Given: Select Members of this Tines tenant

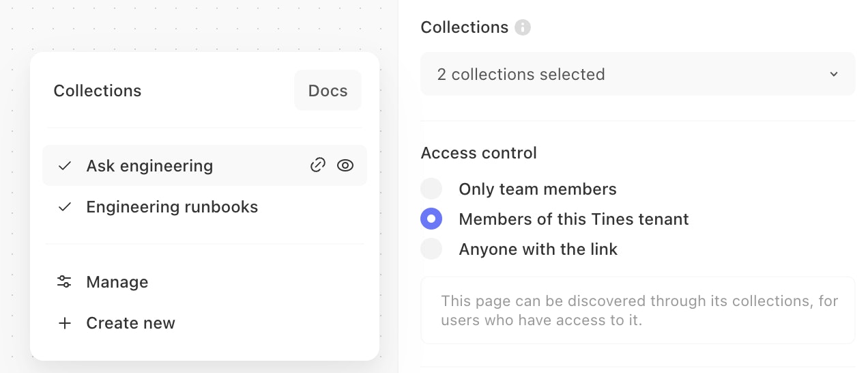Looking at the screenshot, I should tap(431, 219).
